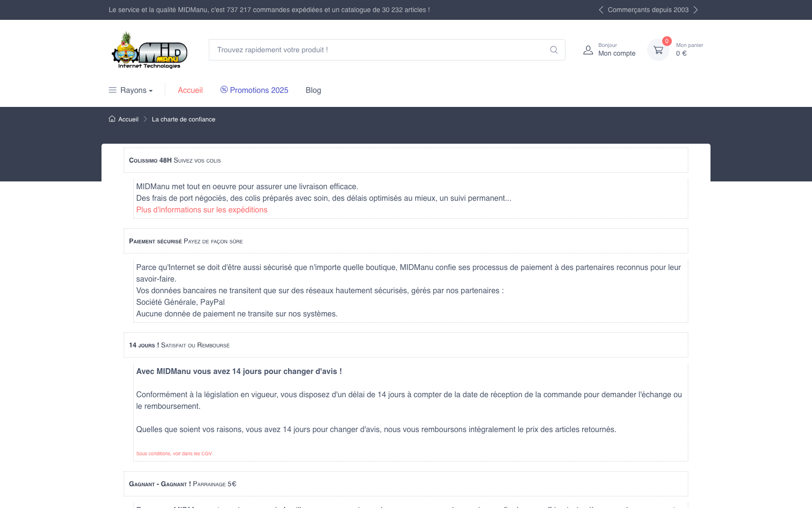Open the Blog menu item
This screenshot has width=812, height=508.
(x=313, y=90)
